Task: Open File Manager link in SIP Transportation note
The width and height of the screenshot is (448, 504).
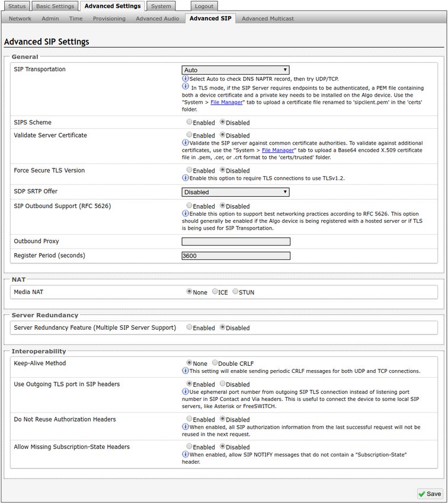Action: (226, 102)
